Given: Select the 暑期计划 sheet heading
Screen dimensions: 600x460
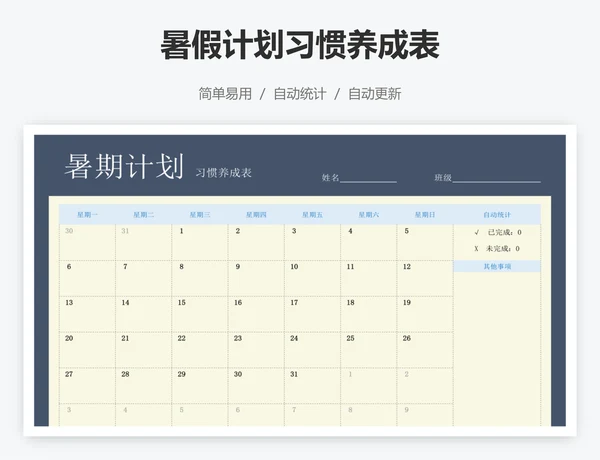Looking at the screenshot, I should point(124,166).
